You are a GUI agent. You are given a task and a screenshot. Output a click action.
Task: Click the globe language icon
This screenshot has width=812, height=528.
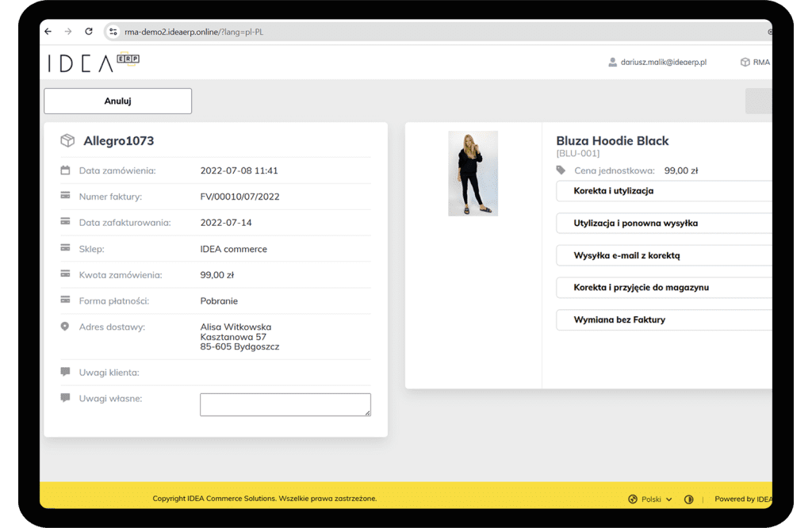(x=633, y=499)
